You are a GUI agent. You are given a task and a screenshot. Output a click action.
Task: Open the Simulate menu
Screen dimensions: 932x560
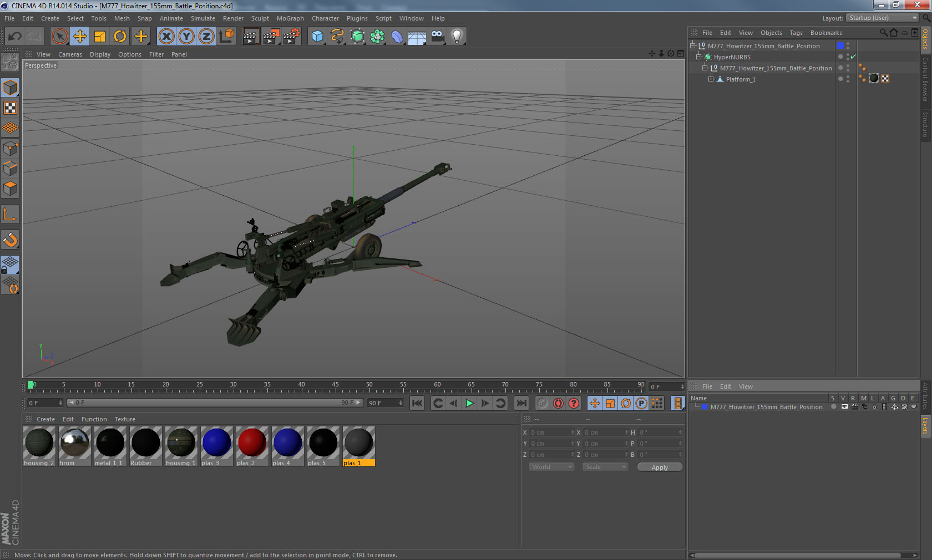(203, 18)
